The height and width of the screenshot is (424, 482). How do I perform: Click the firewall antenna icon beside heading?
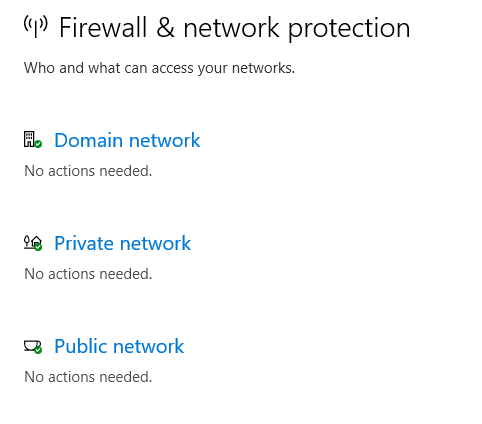[x=36, y=26]
